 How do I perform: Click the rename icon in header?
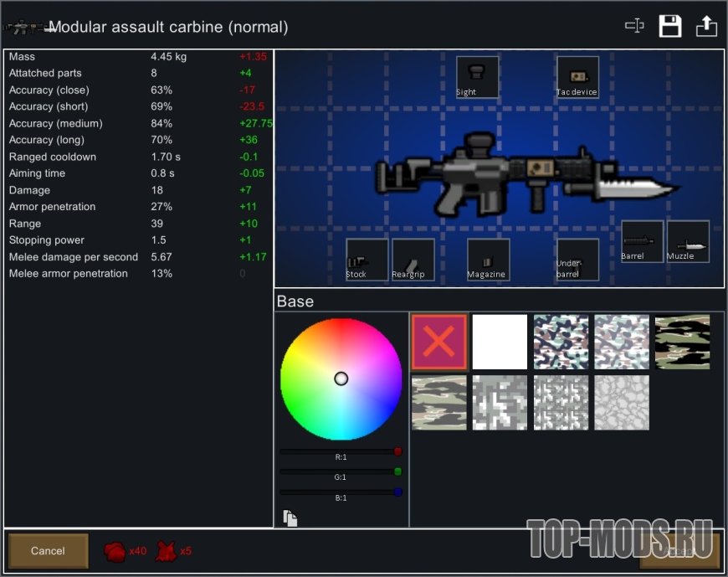pyautogui.click(x=634, y=26)
